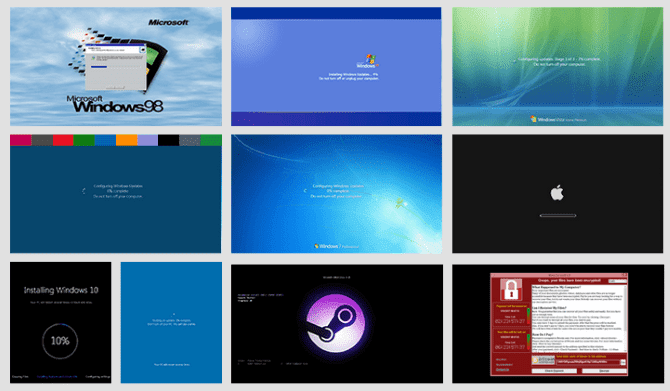Screen dimensions: 670x391
Task: Pick the crimson pink color swatch
Action: click(21, 140)
